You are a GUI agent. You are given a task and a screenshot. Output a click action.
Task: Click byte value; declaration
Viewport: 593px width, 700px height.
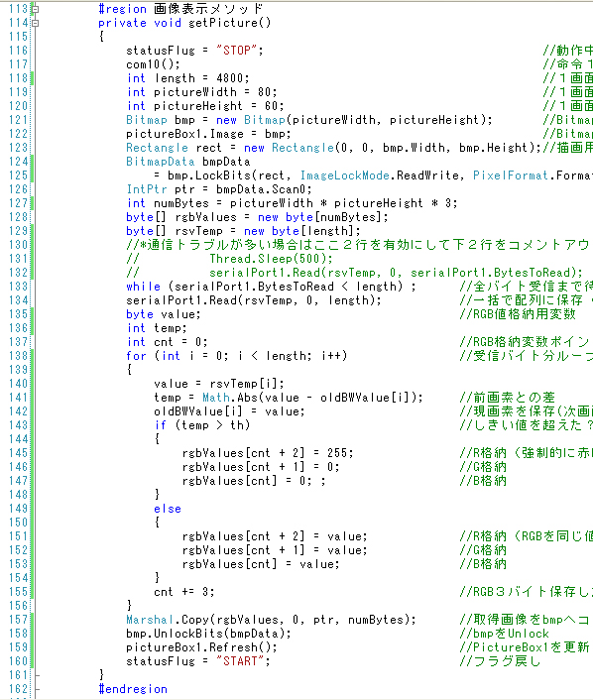[x=164, y=314]
